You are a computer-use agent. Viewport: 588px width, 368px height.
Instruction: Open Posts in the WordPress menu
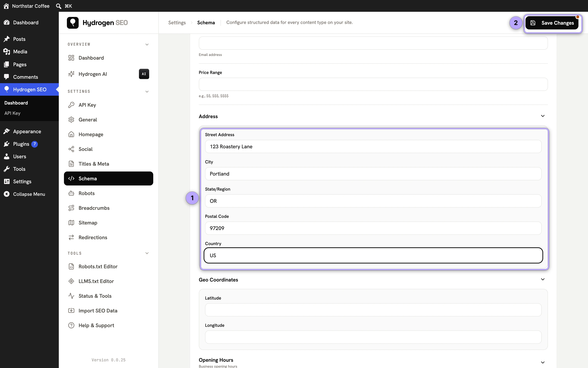point(29,39)
